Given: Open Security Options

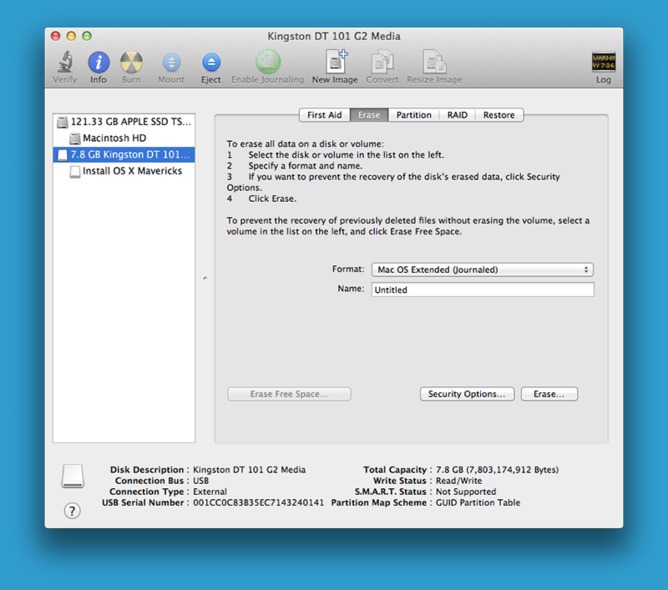Looking at the screenshot, I should (467, 394).
